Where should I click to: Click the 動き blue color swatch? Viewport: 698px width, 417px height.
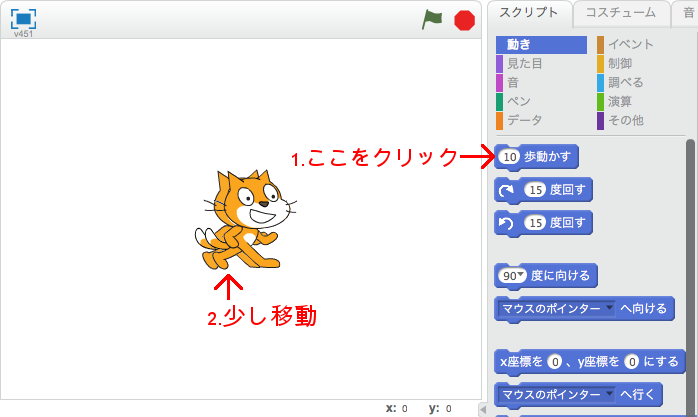pyautogui.click(x=499, y=45)
